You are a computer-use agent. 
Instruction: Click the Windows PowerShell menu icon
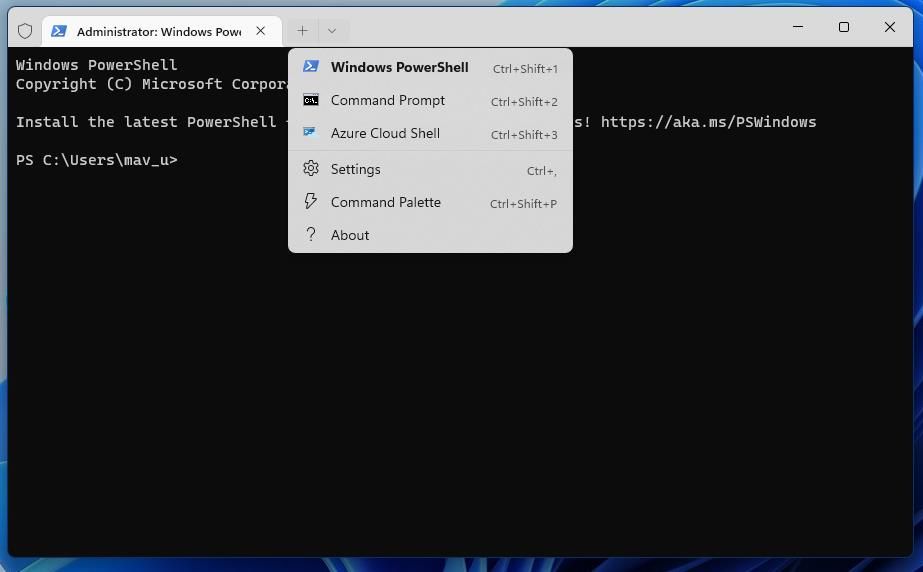pos(311,66)
